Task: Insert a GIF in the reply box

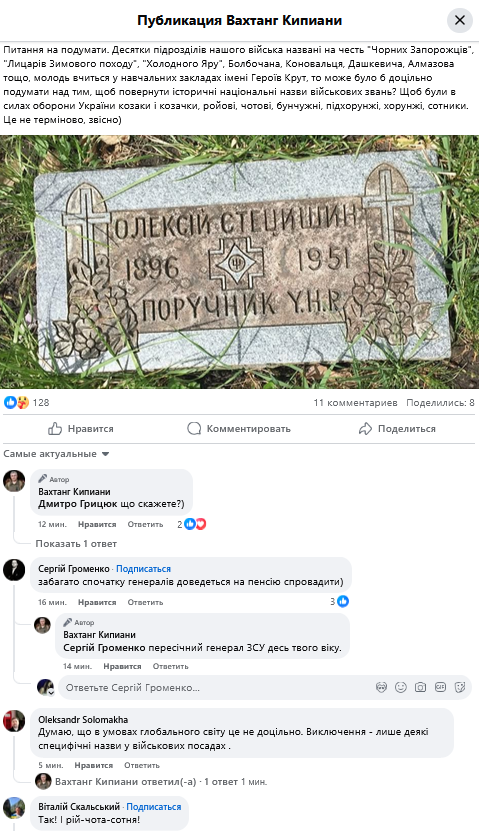Action: click(x=440, y=687)
